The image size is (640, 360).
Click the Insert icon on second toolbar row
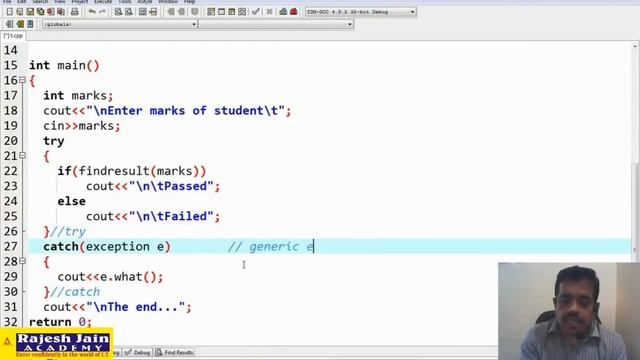click(x=10, y=24)
